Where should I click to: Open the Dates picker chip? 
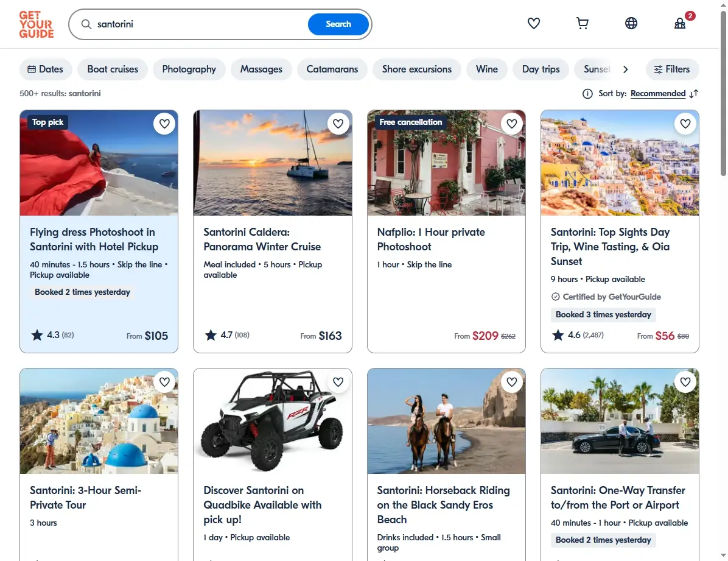click(x=46, y=69)
